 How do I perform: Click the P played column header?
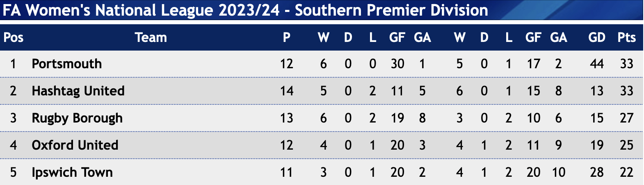point(287,37)
